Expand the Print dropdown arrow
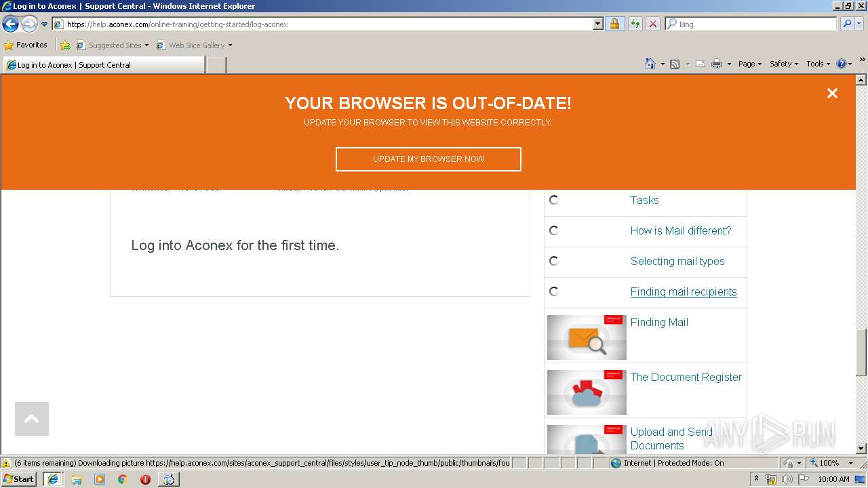The height and width of the screenshot is (488, 868). (729, 64)
